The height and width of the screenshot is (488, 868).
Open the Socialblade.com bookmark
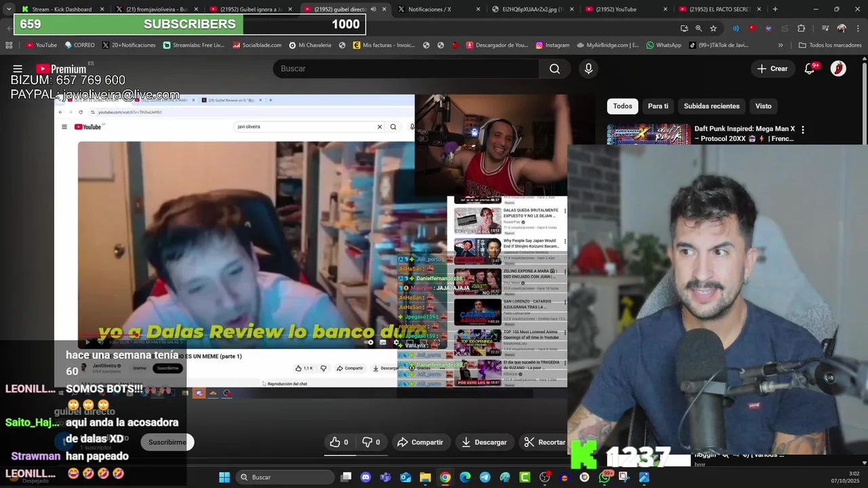pos(257,45)
